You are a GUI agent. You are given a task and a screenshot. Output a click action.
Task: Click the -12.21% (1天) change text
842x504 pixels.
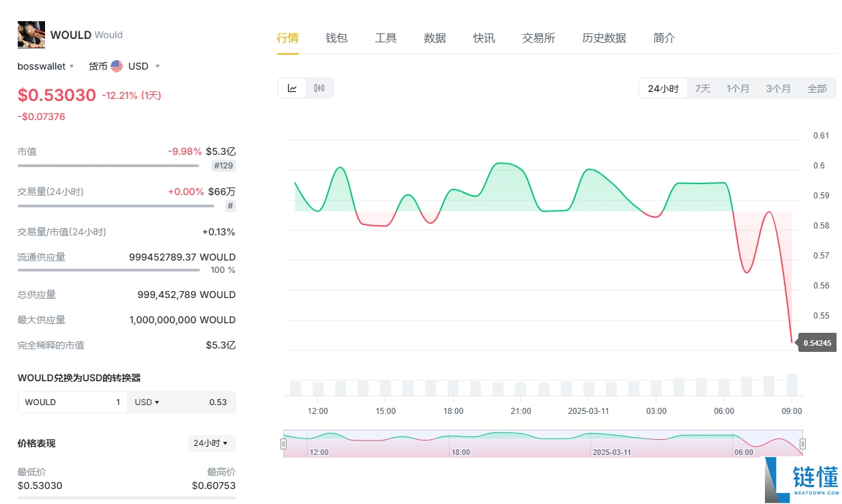(131, 95)
